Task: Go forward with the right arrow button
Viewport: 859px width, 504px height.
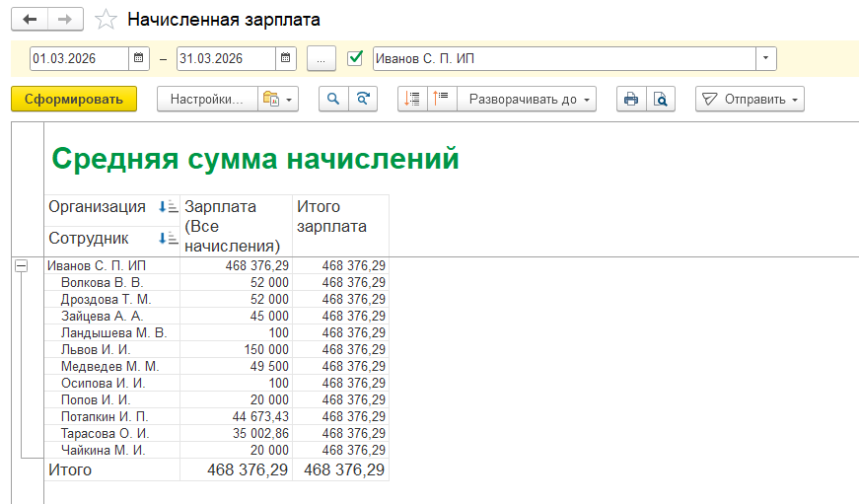Action: point(65,19)
